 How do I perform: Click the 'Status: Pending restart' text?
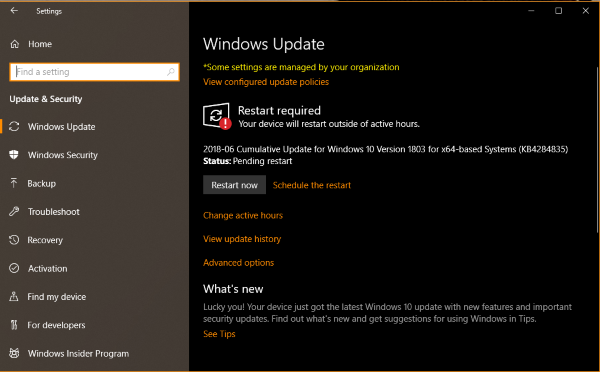coord(247,161)
